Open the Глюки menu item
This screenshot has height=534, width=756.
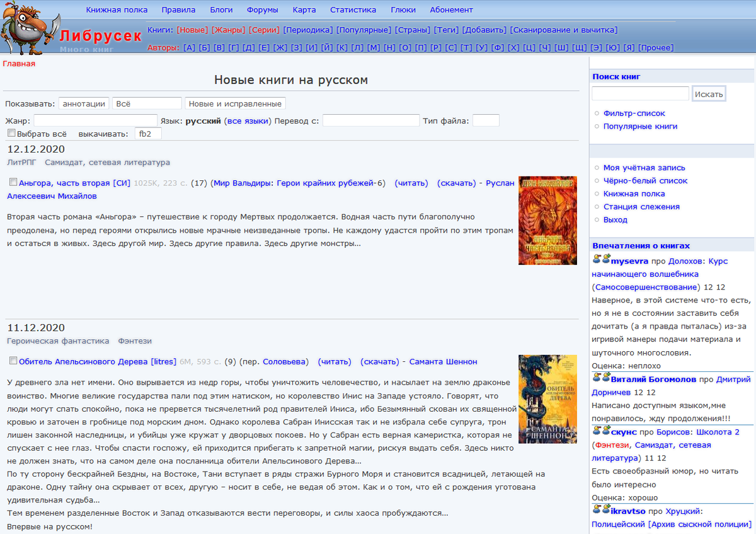tap(403, 9)
